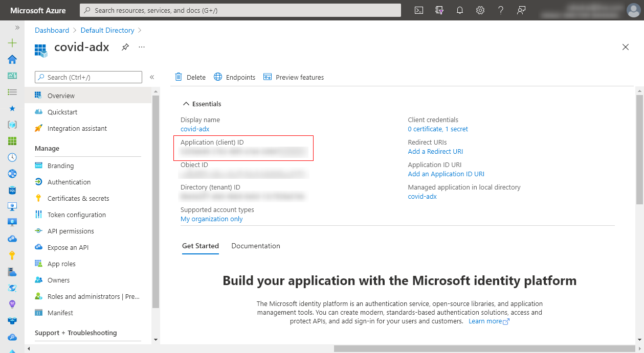Click Add an Application ID URI
Screen dimensions: 644x353
446,174
